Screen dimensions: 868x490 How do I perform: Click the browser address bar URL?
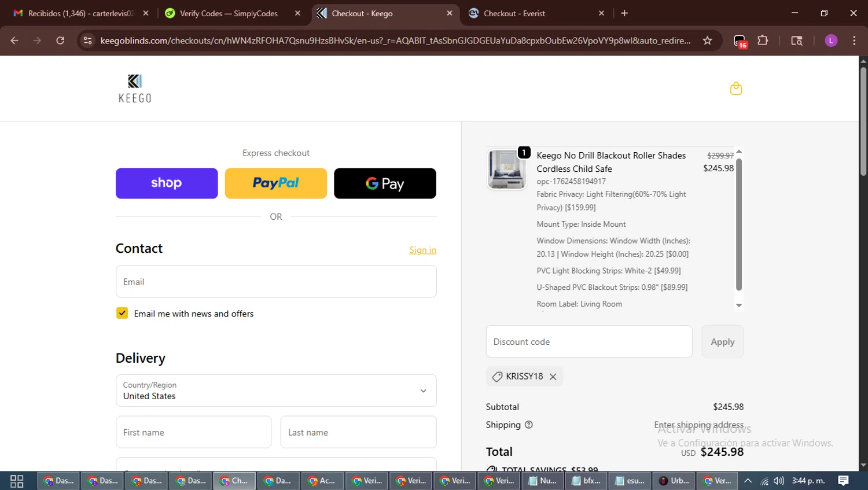395,40
